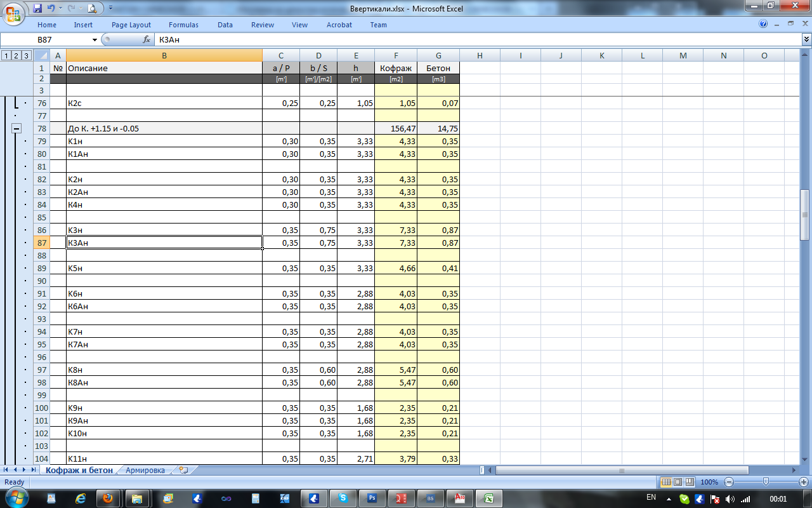Zoom in with the plus icon
Image resolution: width=812 pixels, height=508 pixels.
tap(803, 482)
